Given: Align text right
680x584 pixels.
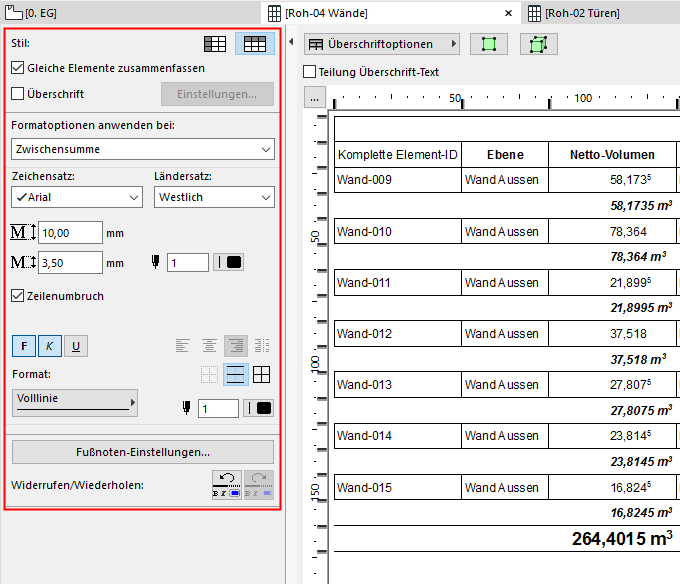Looking at the screenshot, I should point(236,346).
